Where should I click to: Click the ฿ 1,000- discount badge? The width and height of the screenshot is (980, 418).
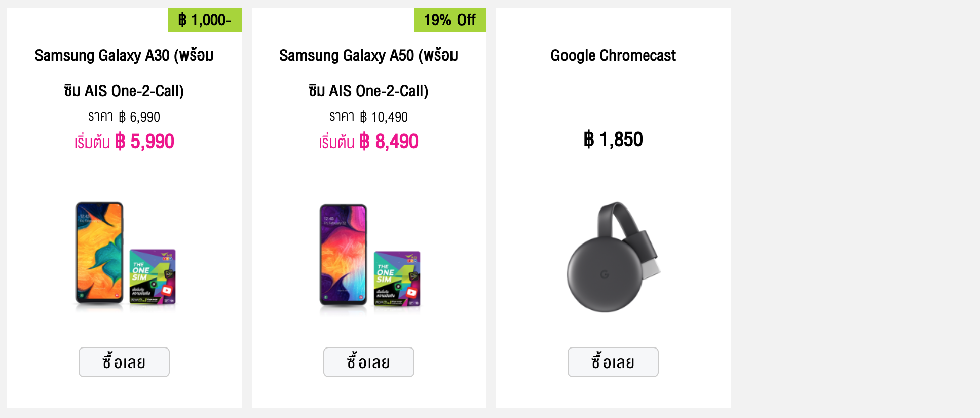click(x=205, y=20)
